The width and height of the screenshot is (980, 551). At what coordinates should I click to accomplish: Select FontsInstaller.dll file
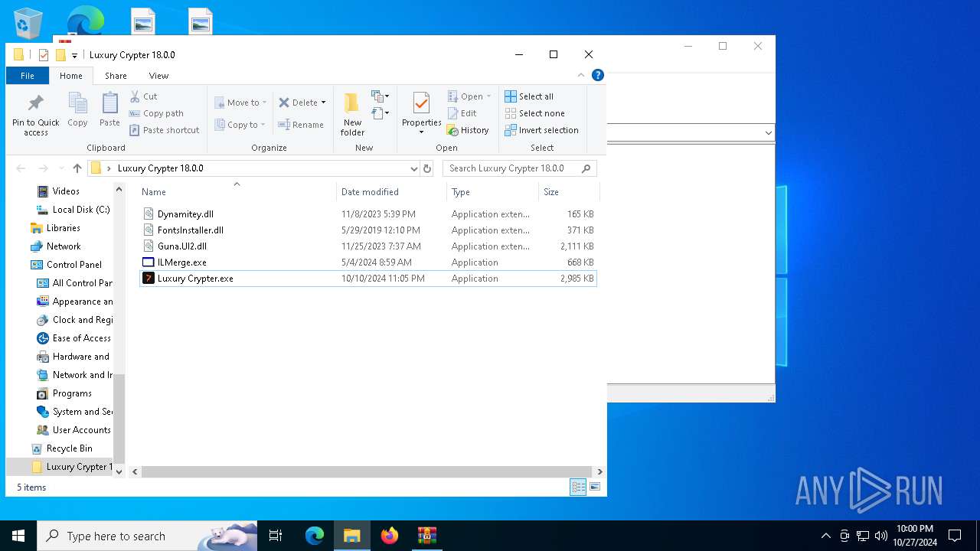(191, 230)
